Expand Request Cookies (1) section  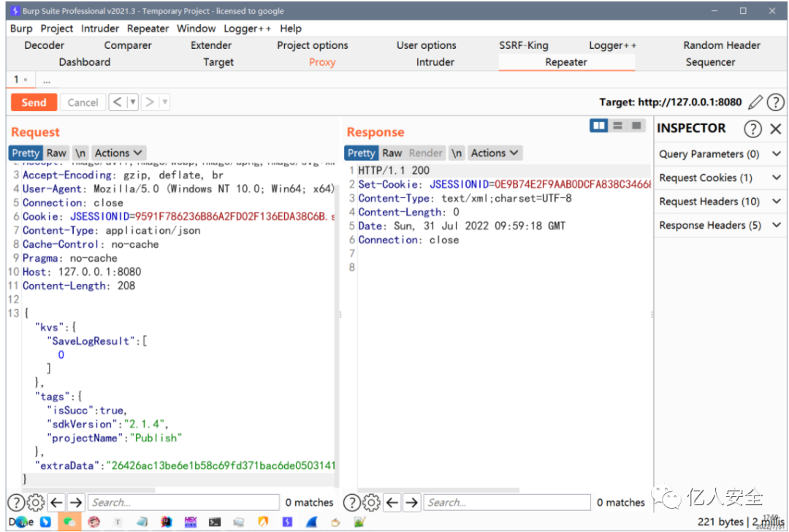click(720, 178)
